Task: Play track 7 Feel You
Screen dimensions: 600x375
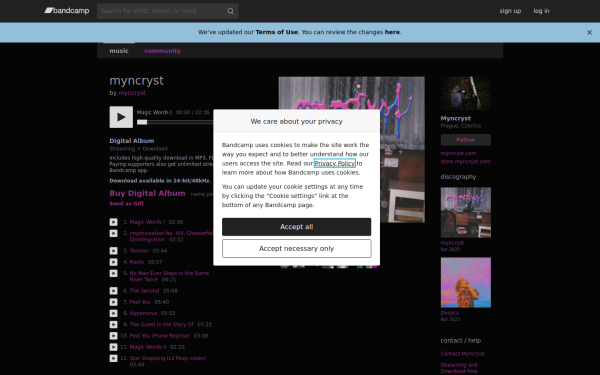Action: 114,302
